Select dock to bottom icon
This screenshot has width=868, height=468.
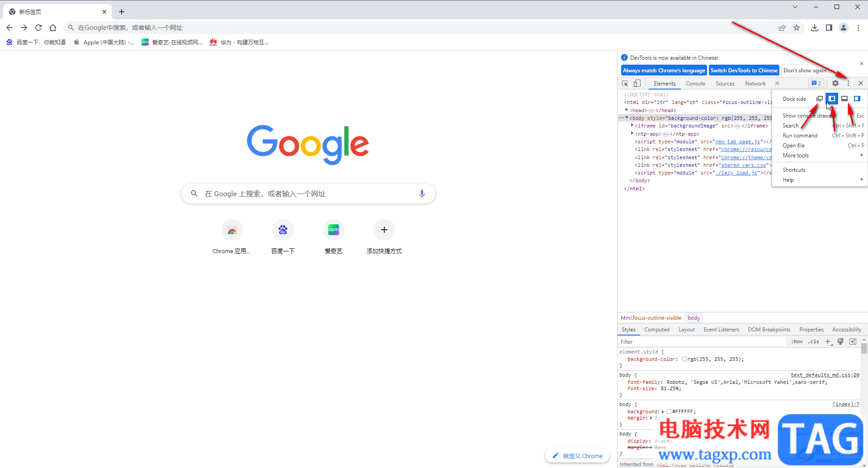844,99
